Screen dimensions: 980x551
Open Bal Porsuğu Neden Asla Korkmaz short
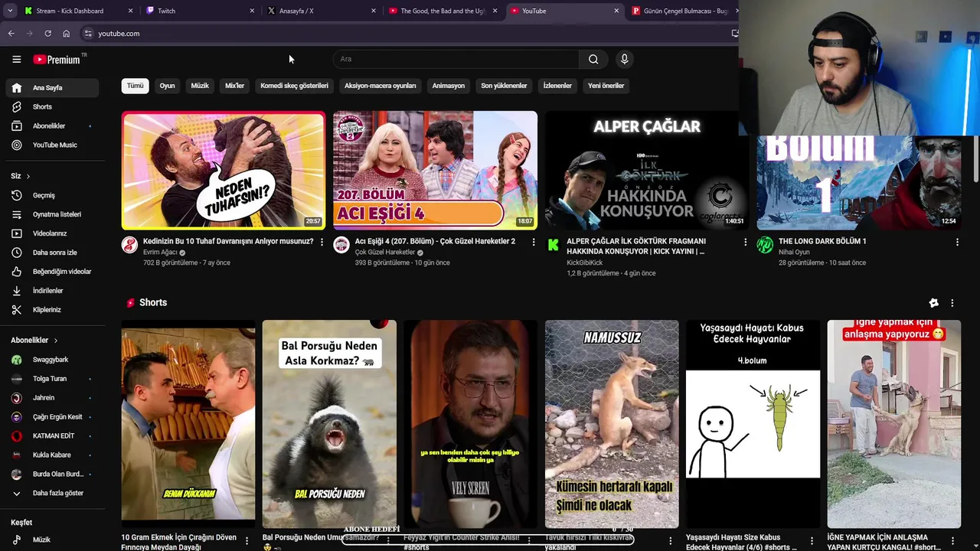point(329,424)
